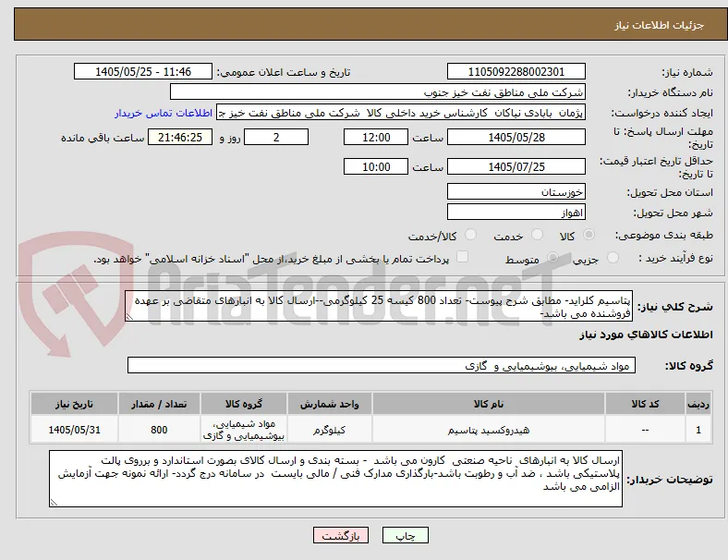This screenshot has height=560, width=728.
Task: Click the شماره نیاز label
Action: pos(686,72)
